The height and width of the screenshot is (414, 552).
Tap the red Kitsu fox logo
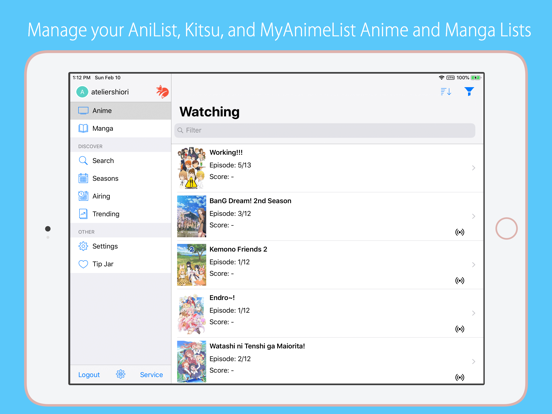(x=162, y=92)
